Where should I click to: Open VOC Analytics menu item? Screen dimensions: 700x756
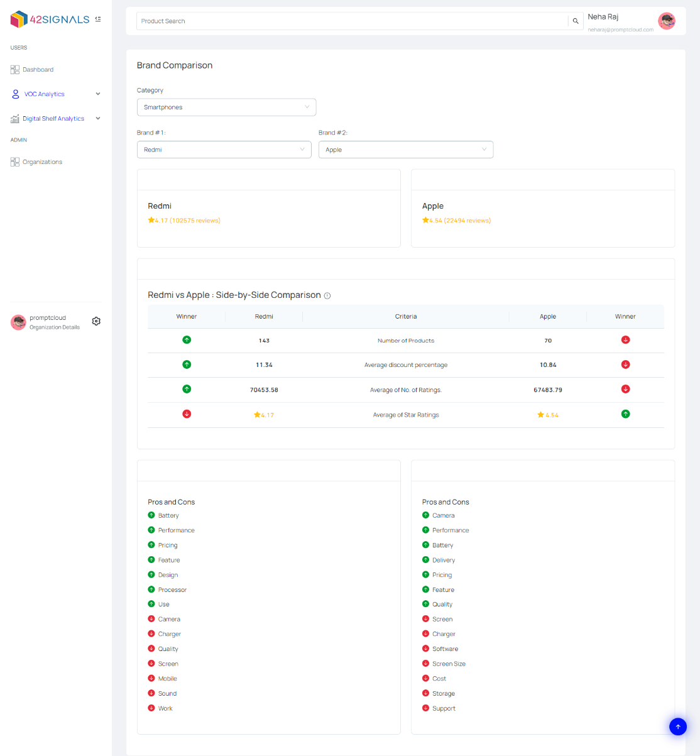[x=45, y=94]
